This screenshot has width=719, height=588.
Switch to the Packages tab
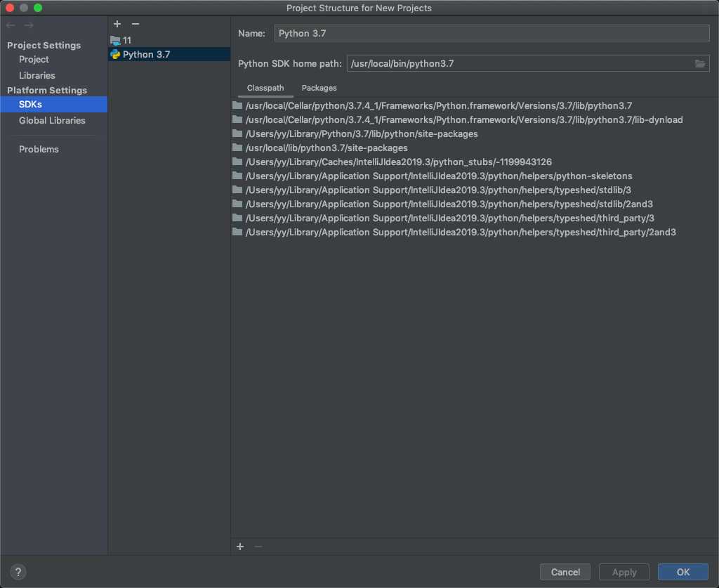(x=319, y=88)
